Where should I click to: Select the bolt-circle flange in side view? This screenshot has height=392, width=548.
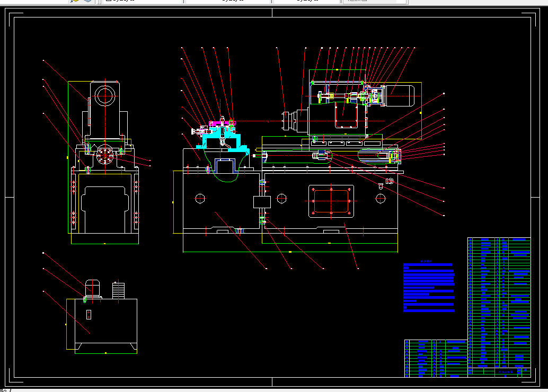105,155
